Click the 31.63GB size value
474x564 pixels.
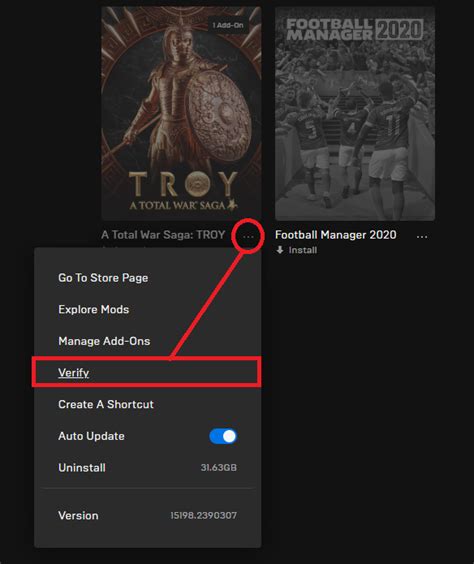(219, 468)
